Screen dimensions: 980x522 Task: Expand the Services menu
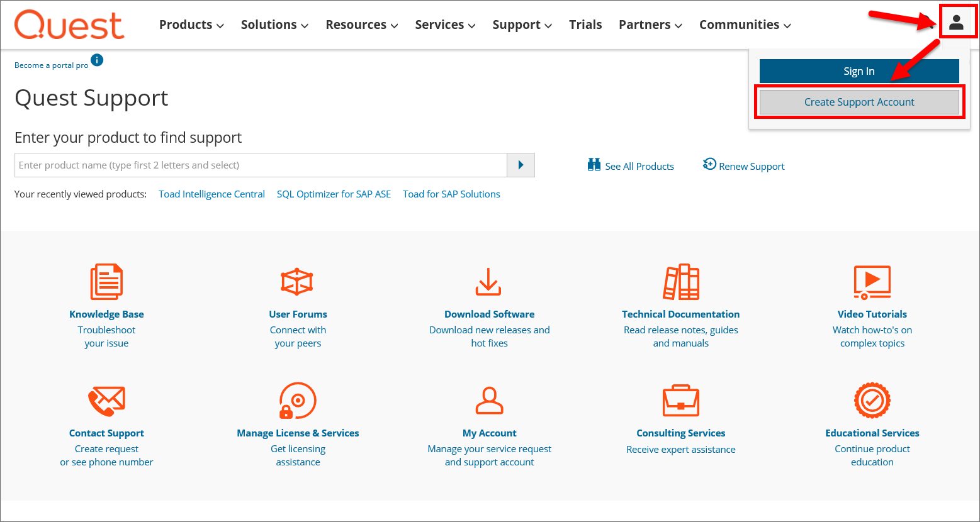[445, 25]
